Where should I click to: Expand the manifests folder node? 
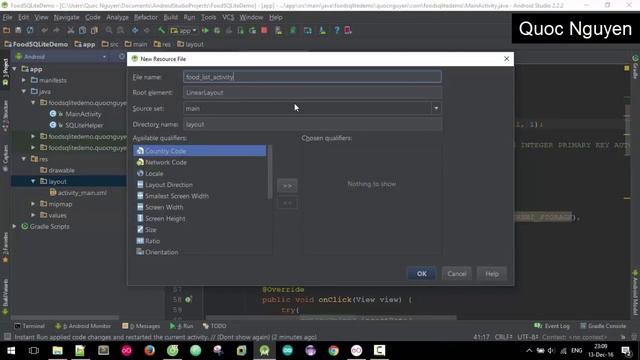coord(24,80)
